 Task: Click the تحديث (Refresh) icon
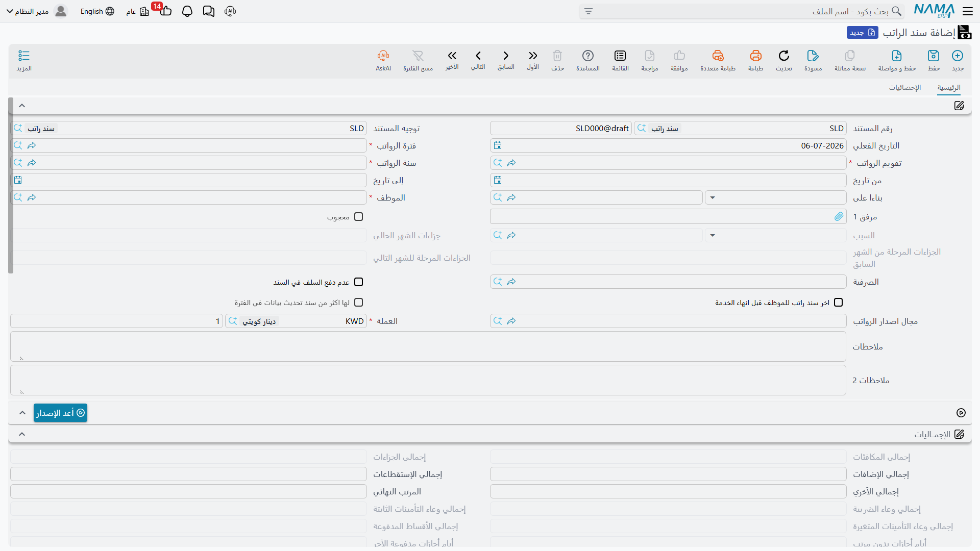click(784, 56)
